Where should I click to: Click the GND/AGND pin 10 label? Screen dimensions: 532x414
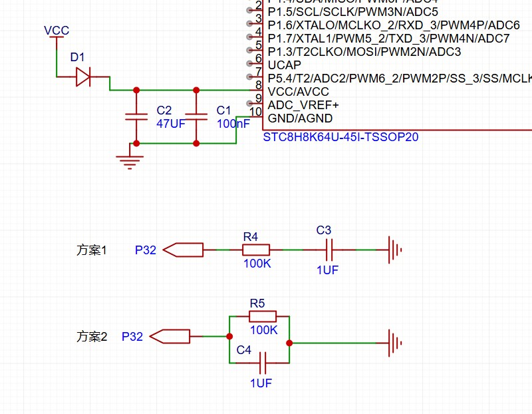tap(300, 118)
